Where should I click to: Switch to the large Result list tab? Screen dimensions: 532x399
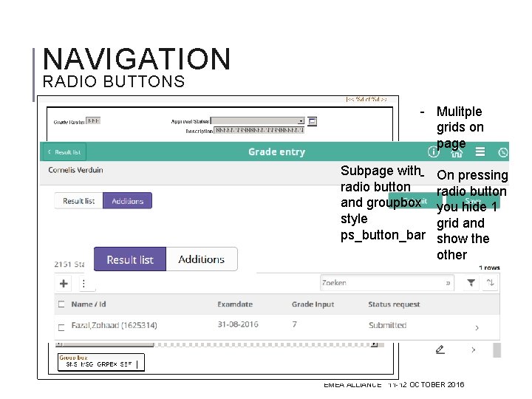(130, 259)
